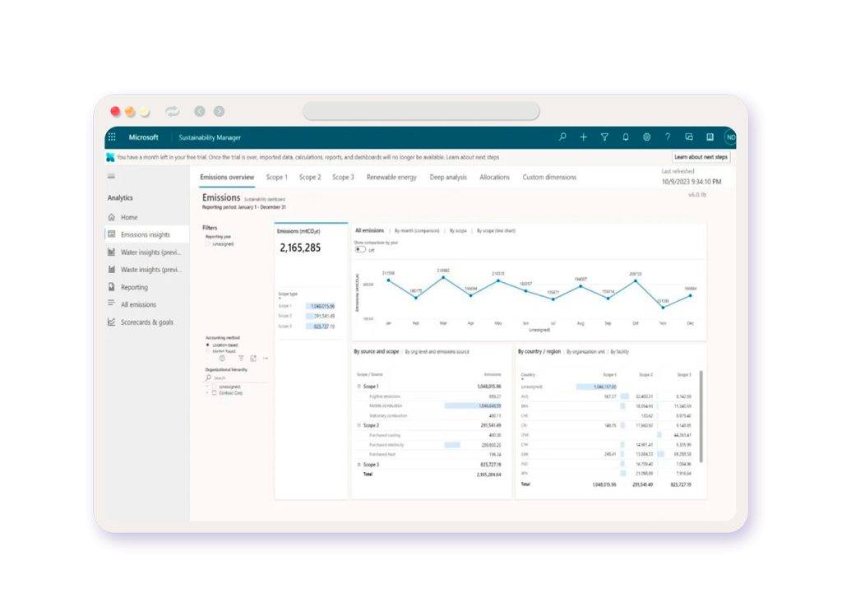
Task: Open the settings gear icon
Action: pyautogui.click(x=646, y=137)
